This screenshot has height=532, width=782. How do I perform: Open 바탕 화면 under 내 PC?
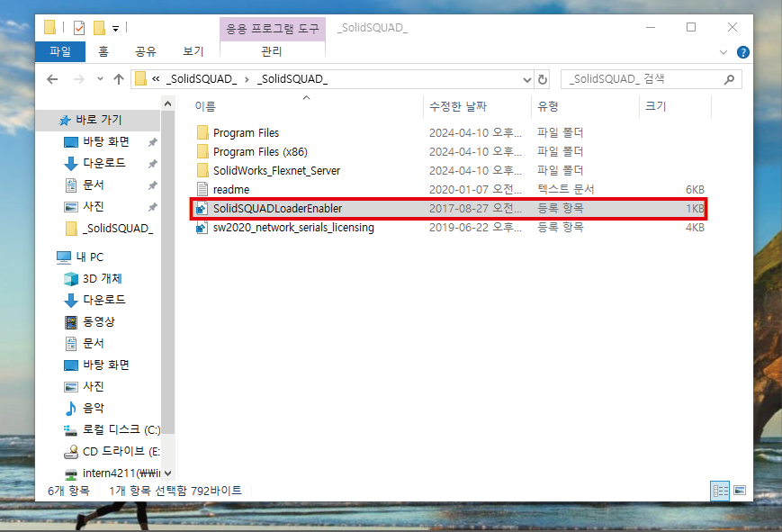[x=105, y=365]
